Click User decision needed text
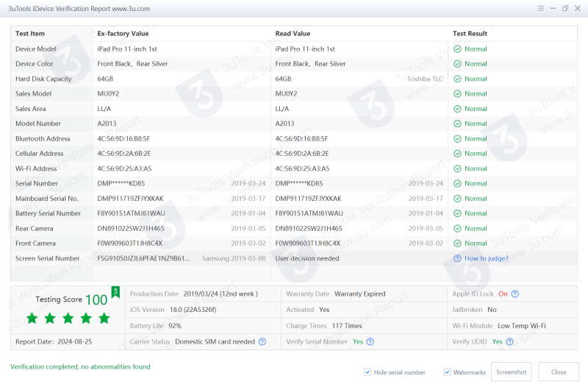This screenshot has height=390, width=588. 307,258
